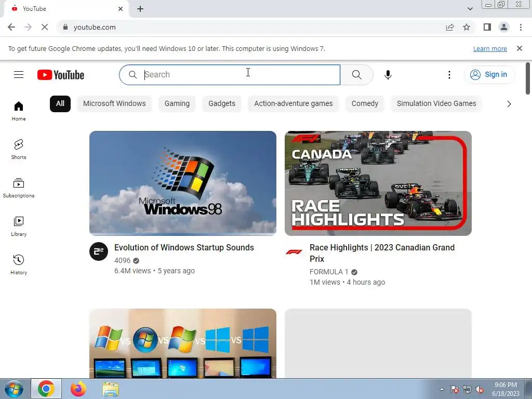Go to Home in sidebar
This screenshot has height=399, width=532.
click(x=19, y=111)
